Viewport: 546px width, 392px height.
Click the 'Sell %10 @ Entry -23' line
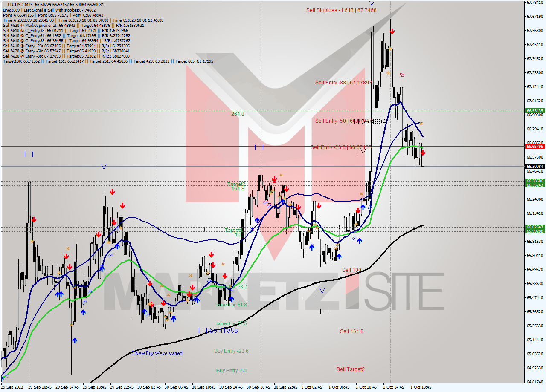(x=66, y=46)
